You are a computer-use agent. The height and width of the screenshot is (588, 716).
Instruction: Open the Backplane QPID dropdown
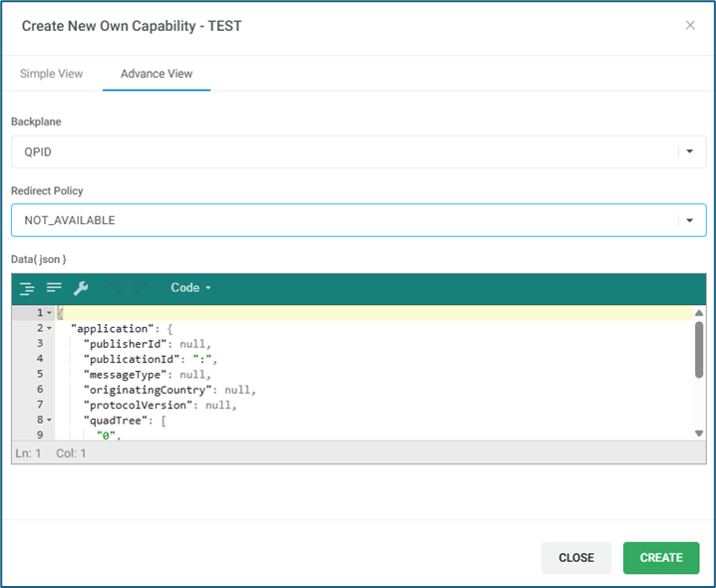coord(358,151)
